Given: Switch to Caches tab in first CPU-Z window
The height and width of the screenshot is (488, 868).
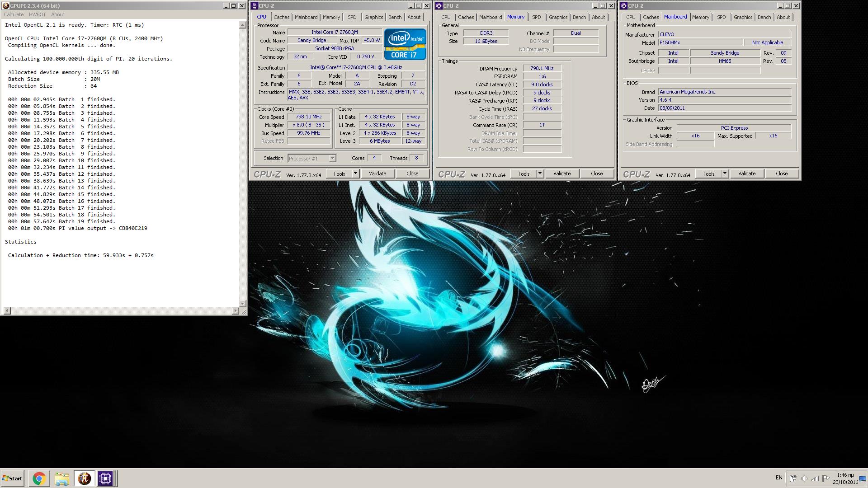Looking at the screenshot, I should click(281, 17).
